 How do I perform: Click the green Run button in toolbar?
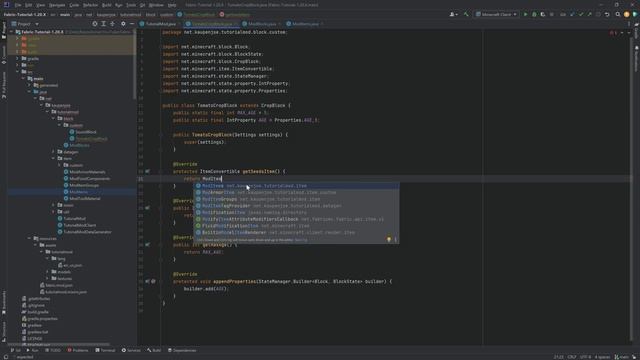tap(525, 14)
